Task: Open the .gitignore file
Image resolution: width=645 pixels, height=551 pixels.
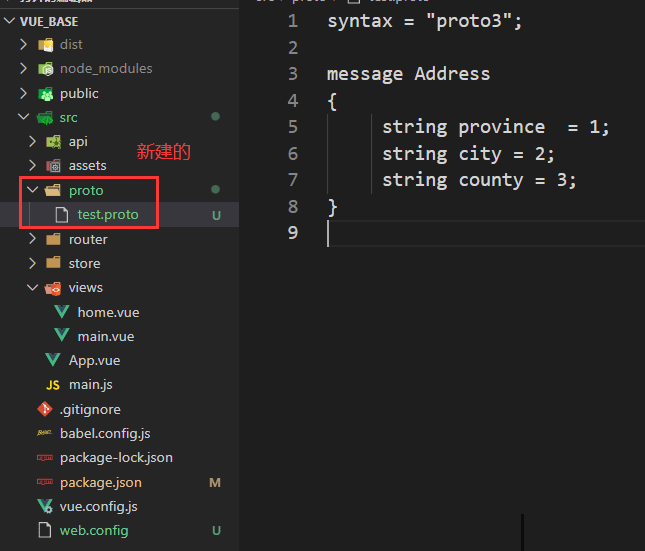Action: click(x=90, y=410)
